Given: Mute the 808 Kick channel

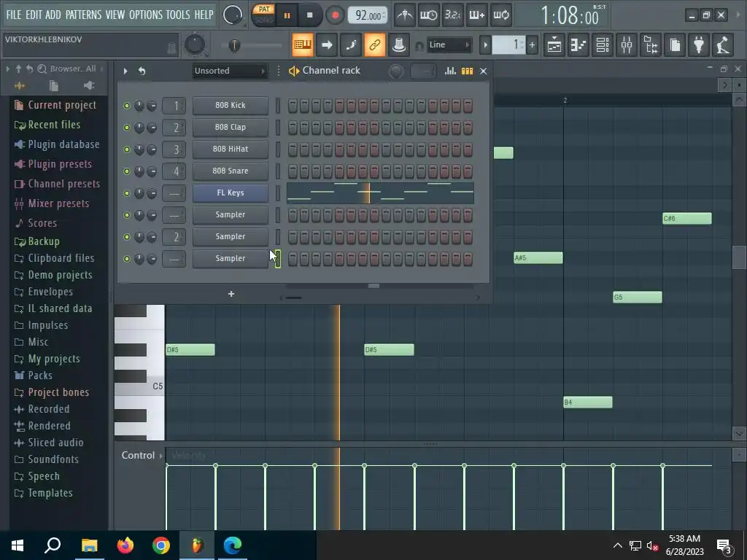Looking at the screenshot, I should (127, 106).
